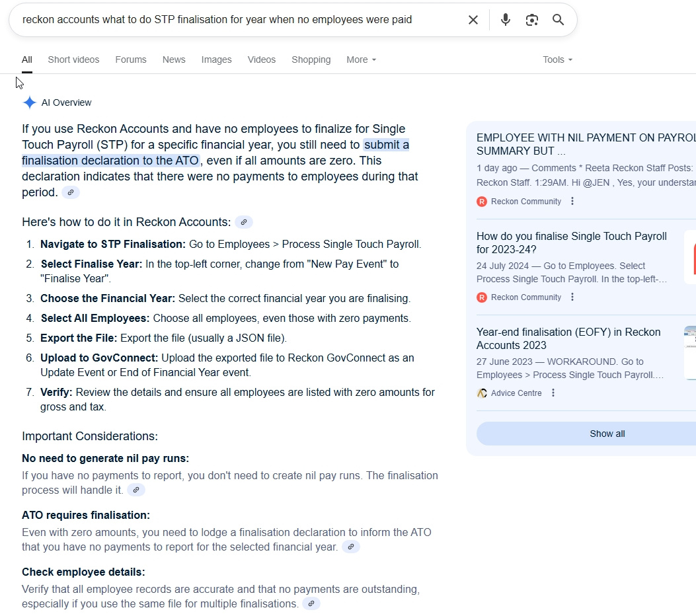The height and width of the screenshot is (616, 696).
Task: Click the 'Upload to GovConnect:' step
Action: tap(99, 358)
